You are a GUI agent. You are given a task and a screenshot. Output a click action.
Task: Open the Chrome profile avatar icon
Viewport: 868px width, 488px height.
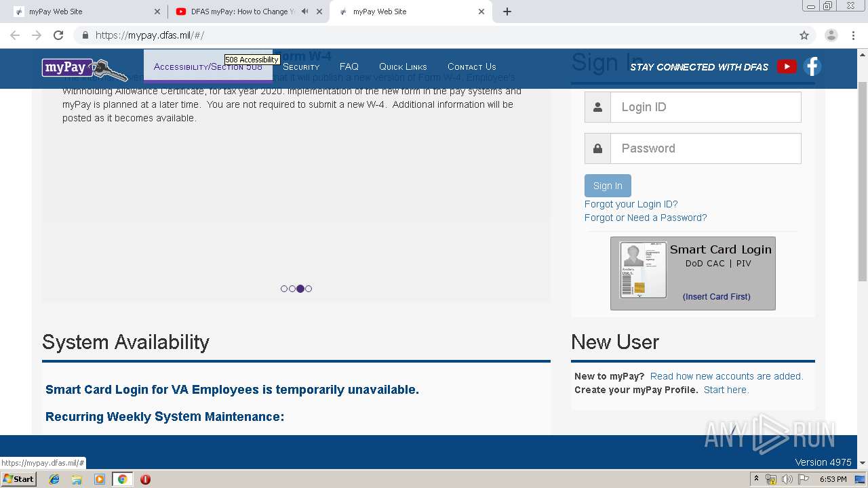831,35
